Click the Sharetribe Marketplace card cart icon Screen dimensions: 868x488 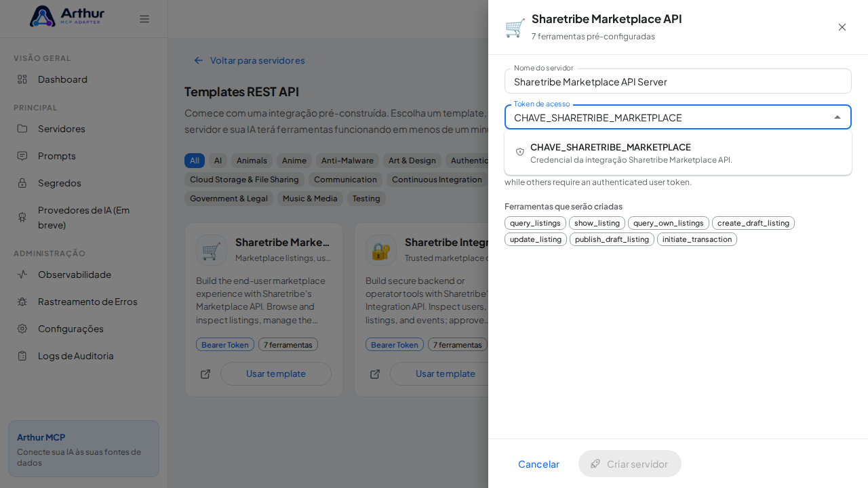(x=212, y=250)
